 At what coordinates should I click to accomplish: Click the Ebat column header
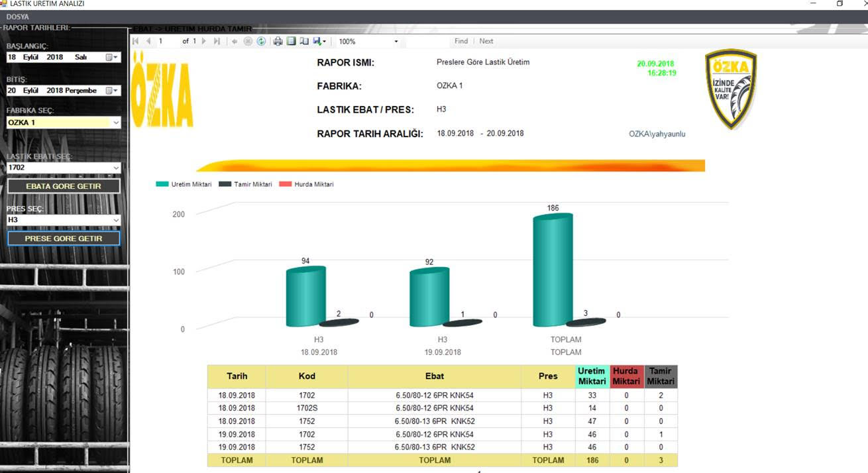[x=435, y=376]
